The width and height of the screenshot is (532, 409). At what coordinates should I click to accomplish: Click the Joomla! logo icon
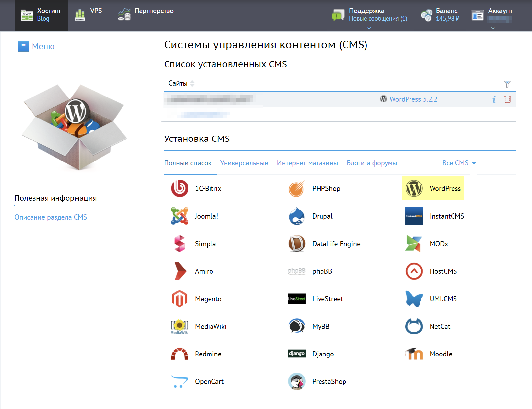tap(180, 216)
